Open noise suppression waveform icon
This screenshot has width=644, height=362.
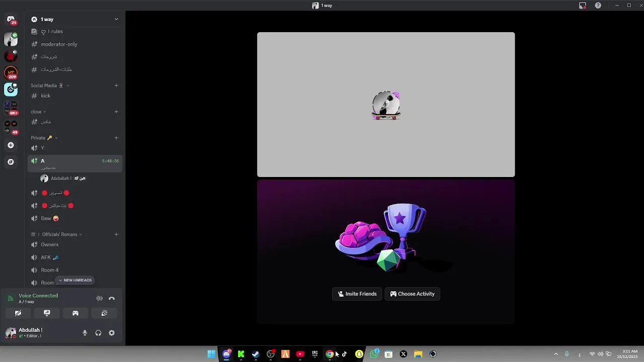pos(100,298)
